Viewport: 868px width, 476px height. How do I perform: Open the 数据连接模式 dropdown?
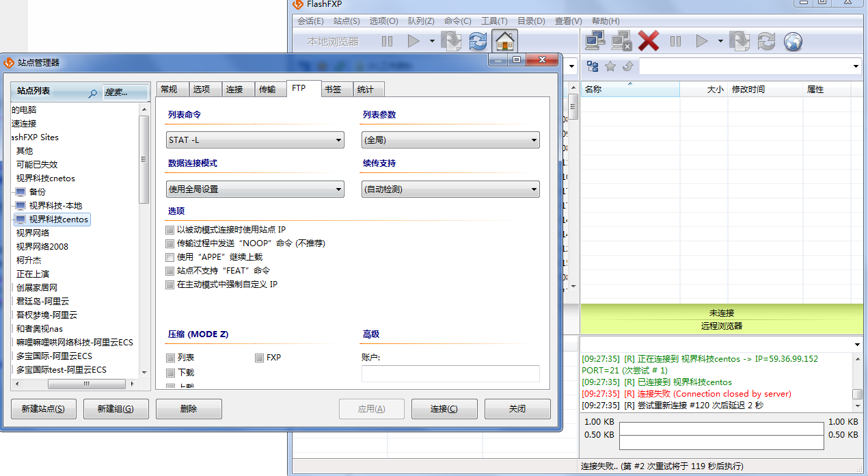(x=255, y=189)
